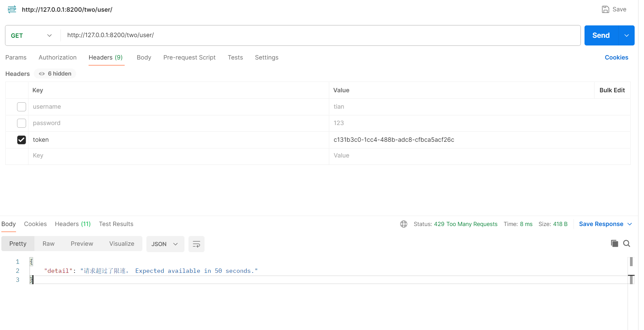Click the password key cell
This screenshot has height=330, width=644.
tap(178, 123)
